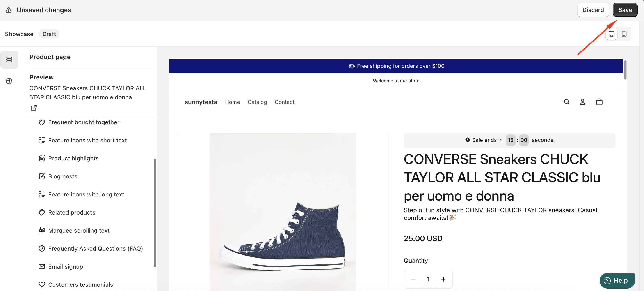644x291 pixels.
Task: Open Frequently Asked Questions (FAQ) section
Action: pos(95,248)
